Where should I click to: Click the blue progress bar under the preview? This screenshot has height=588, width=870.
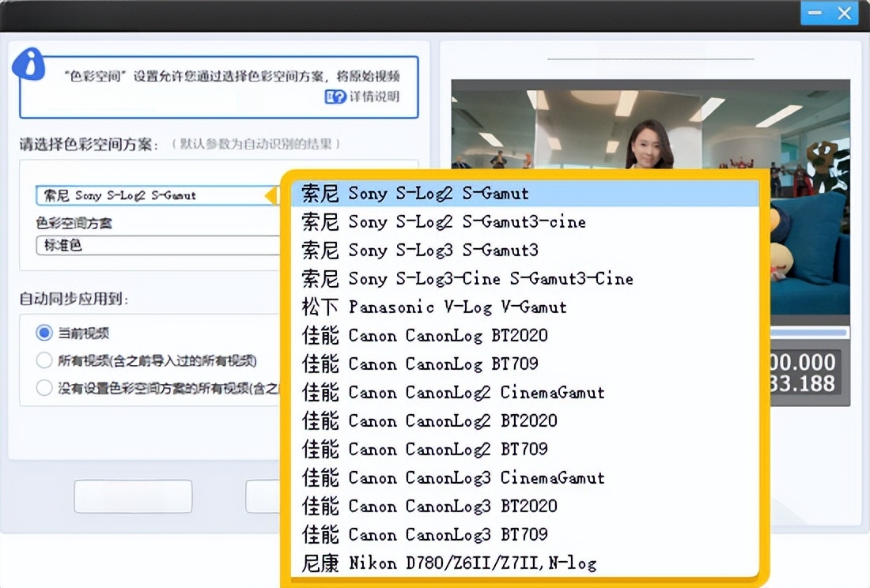coord(808,333)
